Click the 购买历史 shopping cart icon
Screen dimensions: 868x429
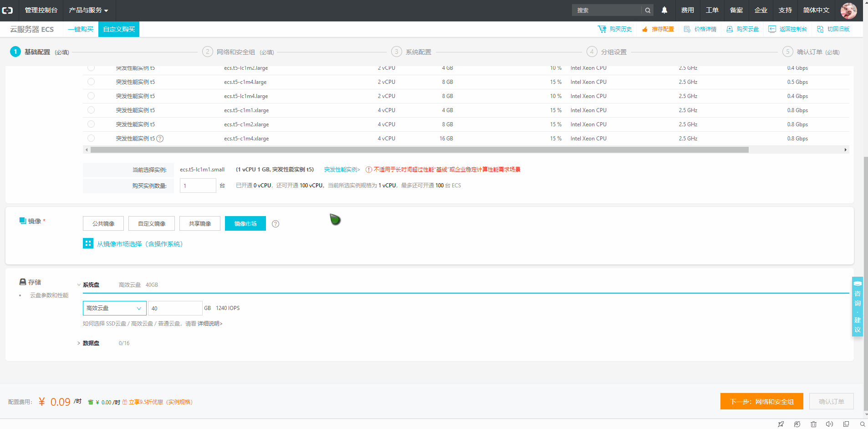click(602, 29)
